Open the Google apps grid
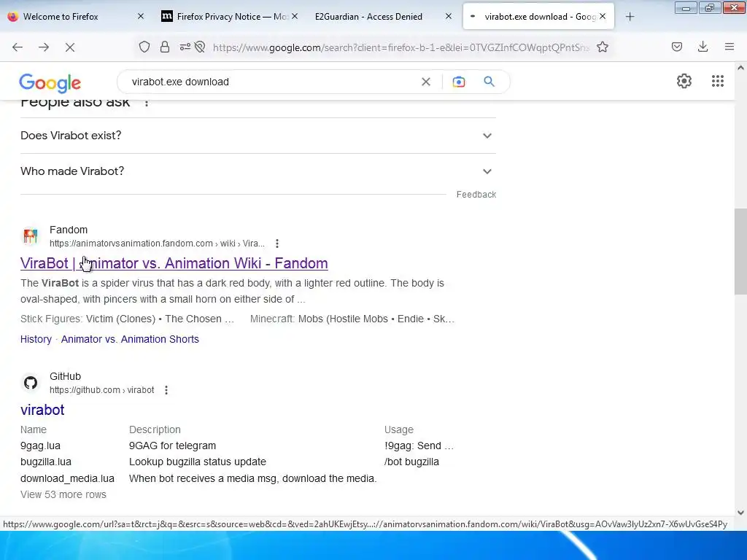Screen dimensions: 747x560 [x=718, y=81]
